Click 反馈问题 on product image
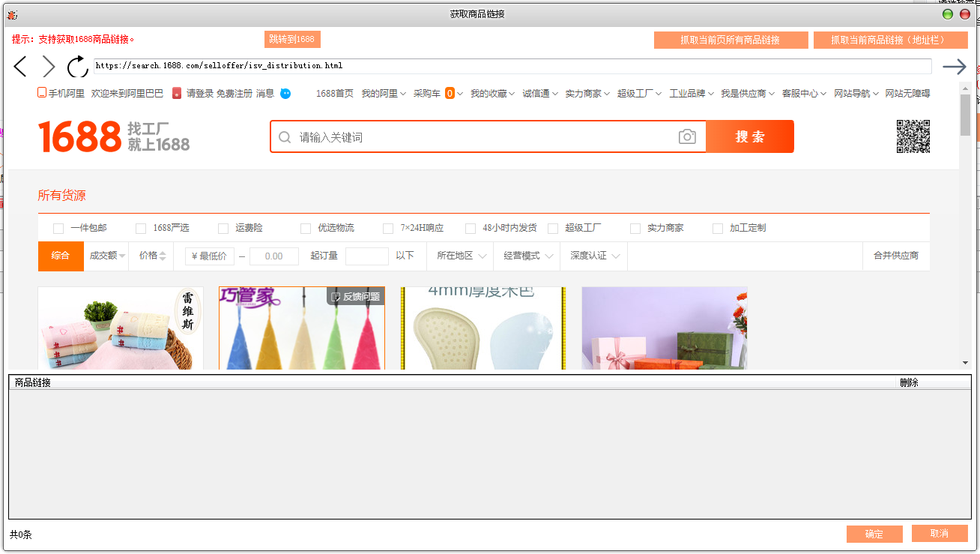The image size is (980, 554). pos(356,297)
